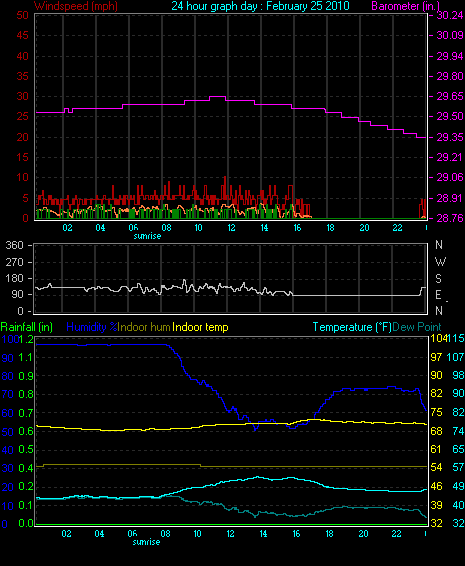Screen dimensions: 465x566
Task: Click rainfall axis value "1.2"
Action: point(26,339)
